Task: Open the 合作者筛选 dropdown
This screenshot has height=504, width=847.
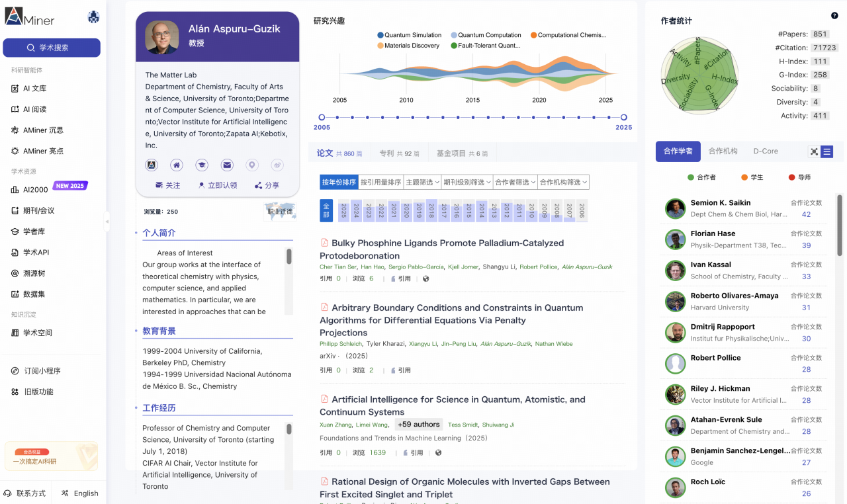Action: [x=515, y=182]
